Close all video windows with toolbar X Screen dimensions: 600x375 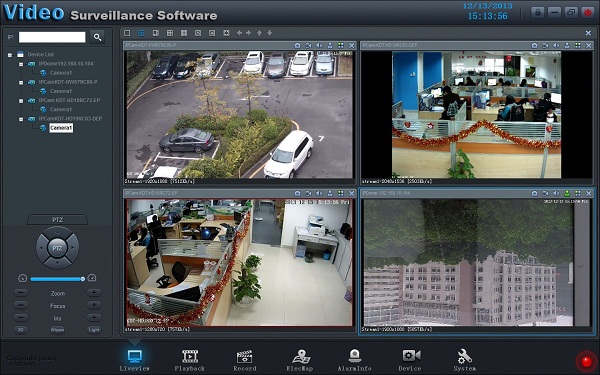(x=589, y=33)
